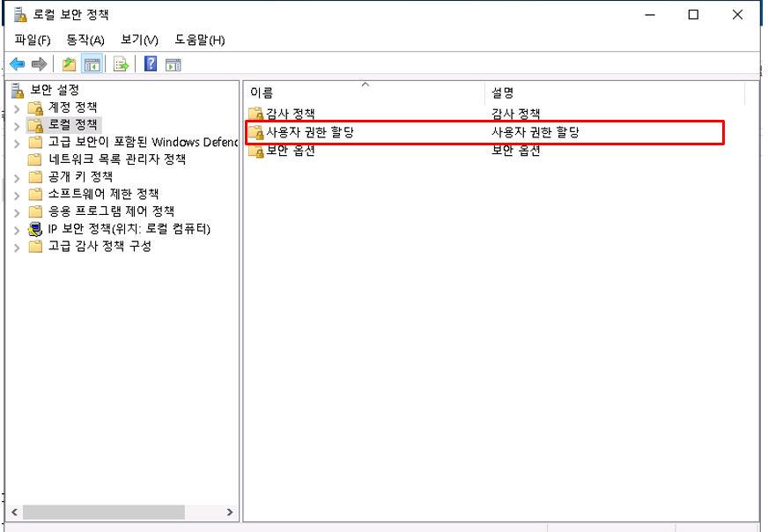The height and width of the screenshot is (532, 768).
Task: Click the 네트워크 목록 관리자 정책 folder icon
Action: [34, 159]
